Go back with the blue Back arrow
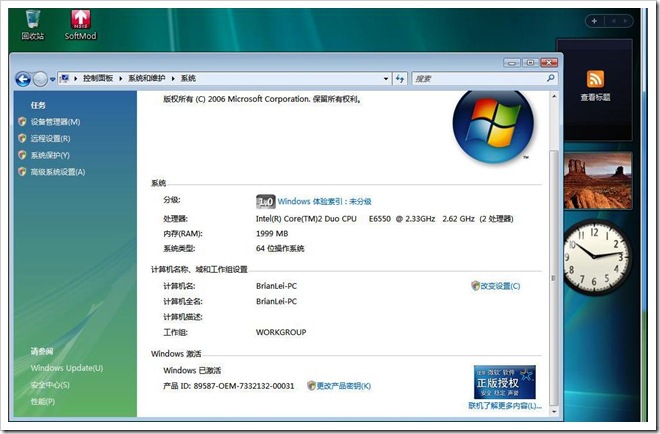660x434 pixels. pos(23,79)
